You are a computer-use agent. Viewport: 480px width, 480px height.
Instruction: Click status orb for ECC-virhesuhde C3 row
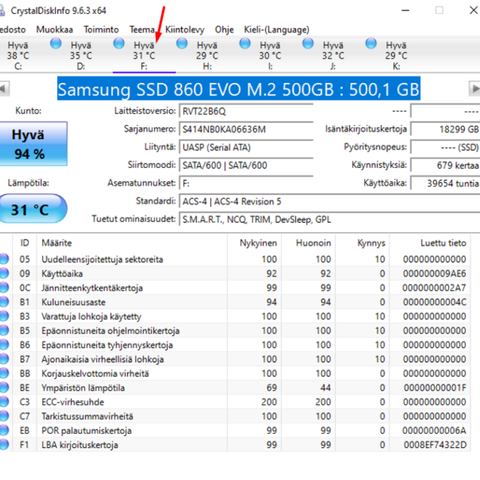coord(4,402)
